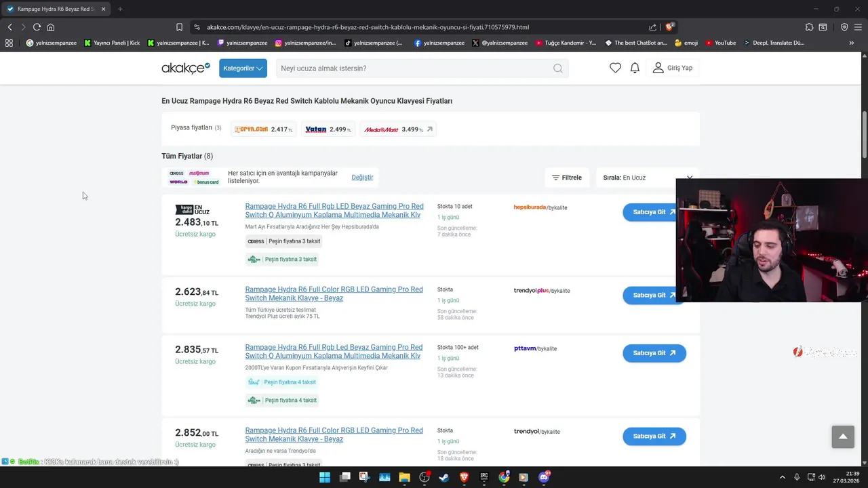Open Discord from the taskbar

tap(544, 477)
